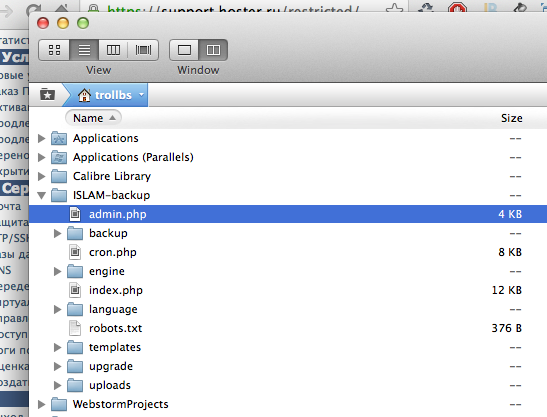Click the robots.txt file icon
The height and width of the screenshot is (417, 547).
pyautogui.click(x=75, y=328)
